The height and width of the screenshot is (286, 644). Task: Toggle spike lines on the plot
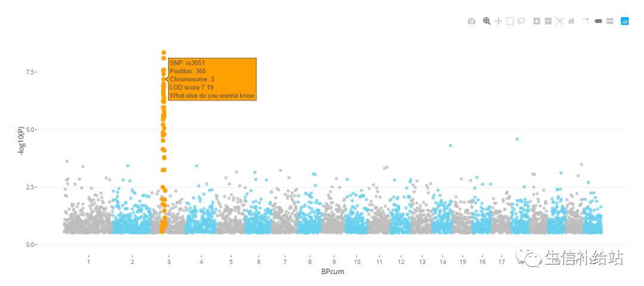pos(586,21)
